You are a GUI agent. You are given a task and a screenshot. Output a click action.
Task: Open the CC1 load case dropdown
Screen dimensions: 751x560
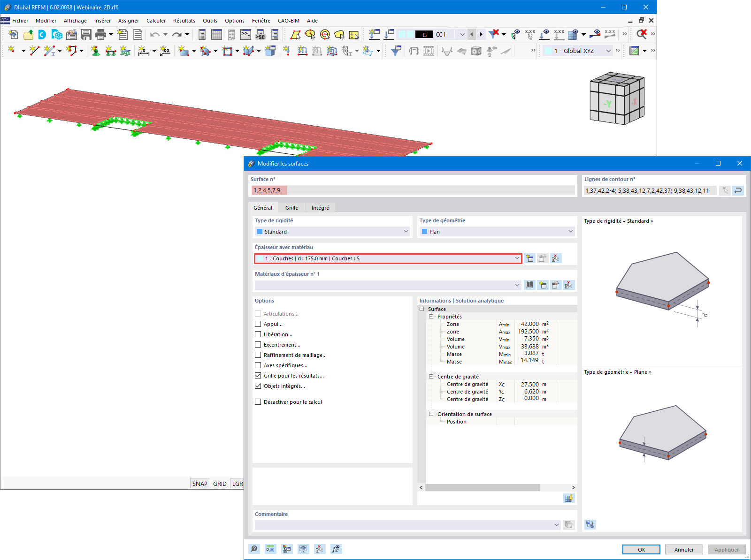point(462,34)
